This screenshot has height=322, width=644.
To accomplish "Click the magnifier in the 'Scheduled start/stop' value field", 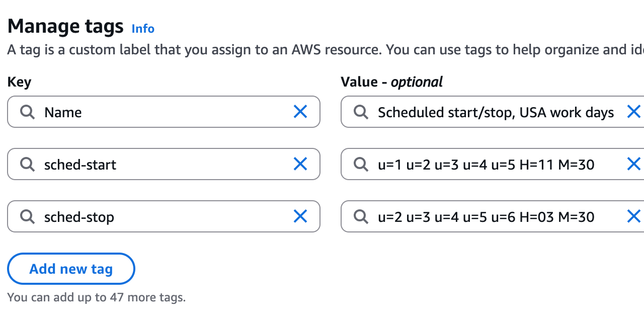I will click(x=361, y=112).
